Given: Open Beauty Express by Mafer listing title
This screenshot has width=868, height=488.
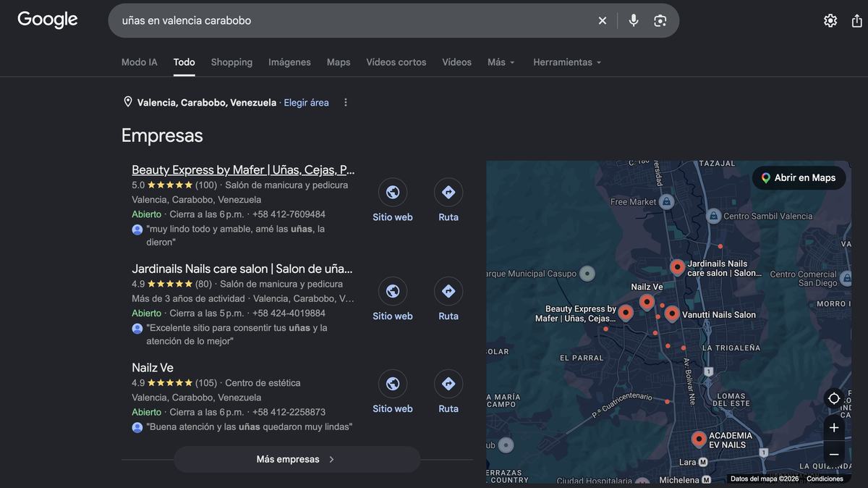Looking at the screenshot, I should click(243, 170).
